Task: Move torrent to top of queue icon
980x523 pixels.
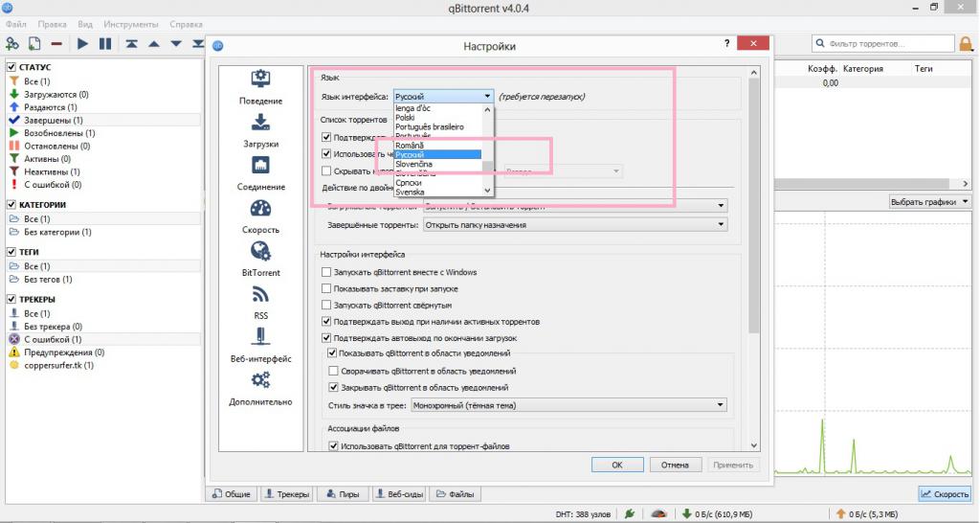Action: tap(131, 44)
